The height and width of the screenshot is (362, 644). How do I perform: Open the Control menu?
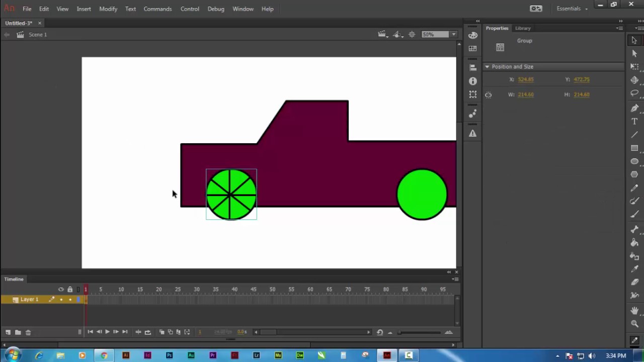[x=190, y=9]
